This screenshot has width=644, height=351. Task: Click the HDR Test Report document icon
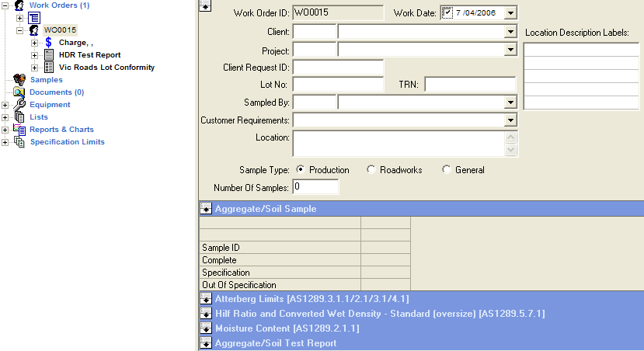[x=49, y=55]
